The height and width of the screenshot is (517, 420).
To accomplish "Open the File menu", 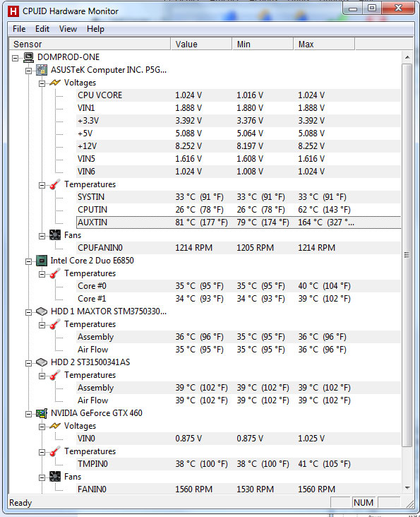I will (19, 29).
